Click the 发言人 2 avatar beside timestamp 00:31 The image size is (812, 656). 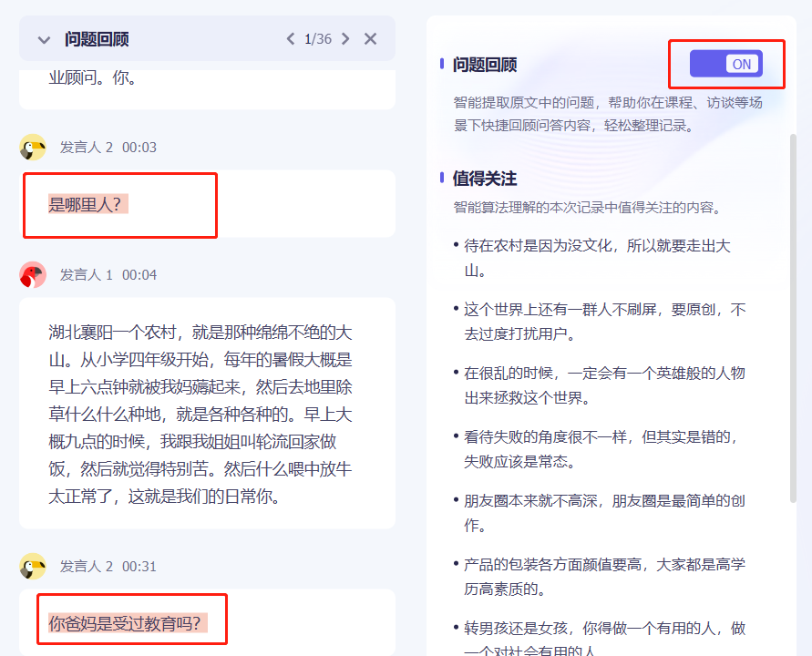[33, 566]
